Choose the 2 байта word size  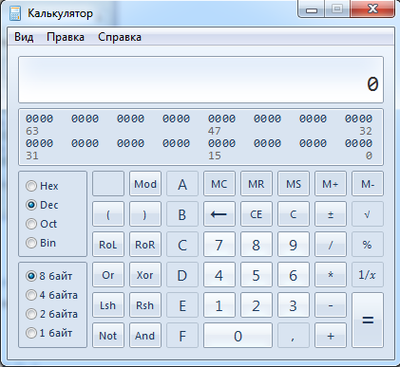pos(52,314)
